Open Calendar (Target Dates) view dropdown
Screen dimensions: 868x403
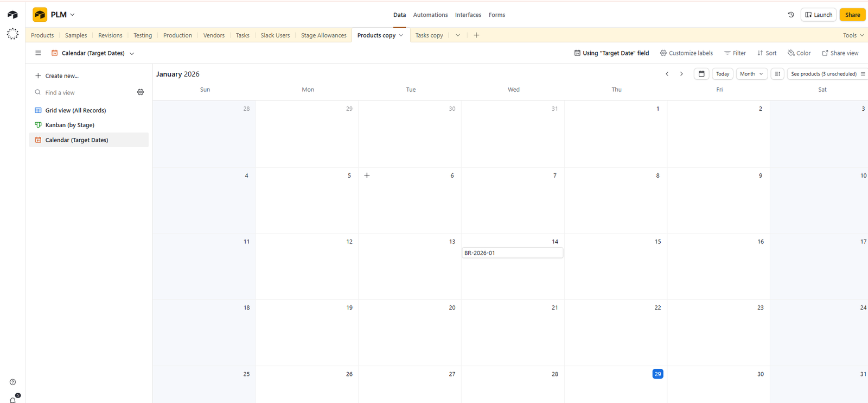pos(132,53)
